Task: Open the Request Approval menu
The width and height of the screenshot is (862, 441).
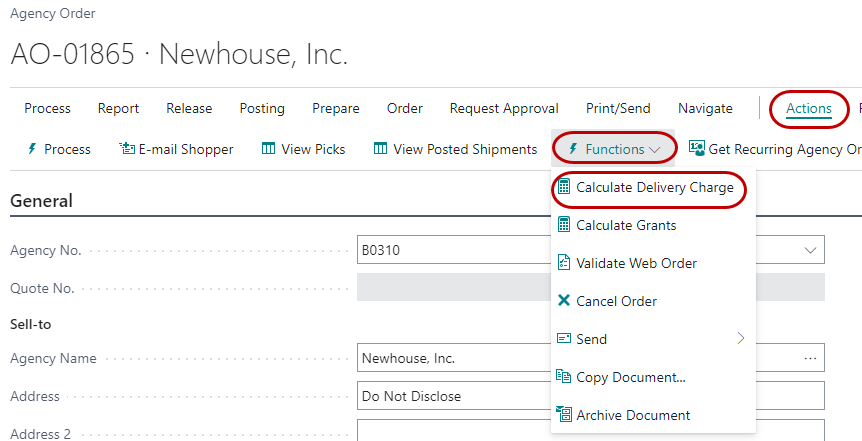Action: coord(502,108)
